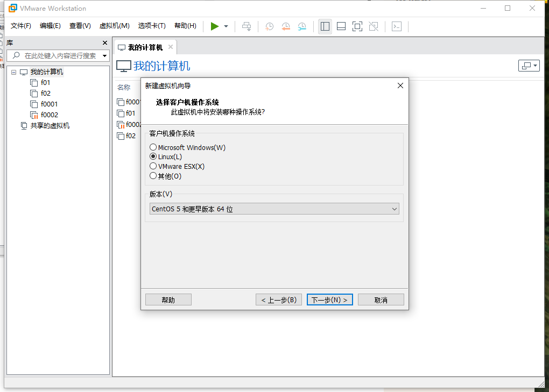Open the snapshot manager wrench icon
This screenshot has height=392, width=549.
[x=302, y=26]
